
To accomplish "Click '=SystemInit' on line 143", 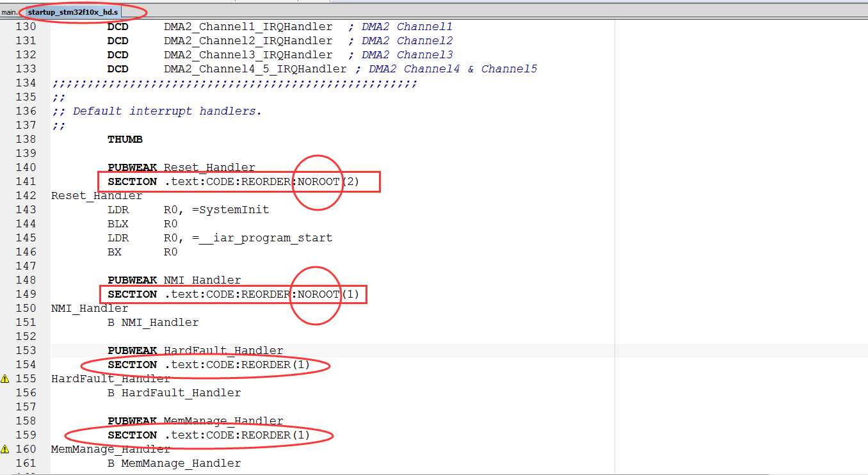I will [230, 210].
